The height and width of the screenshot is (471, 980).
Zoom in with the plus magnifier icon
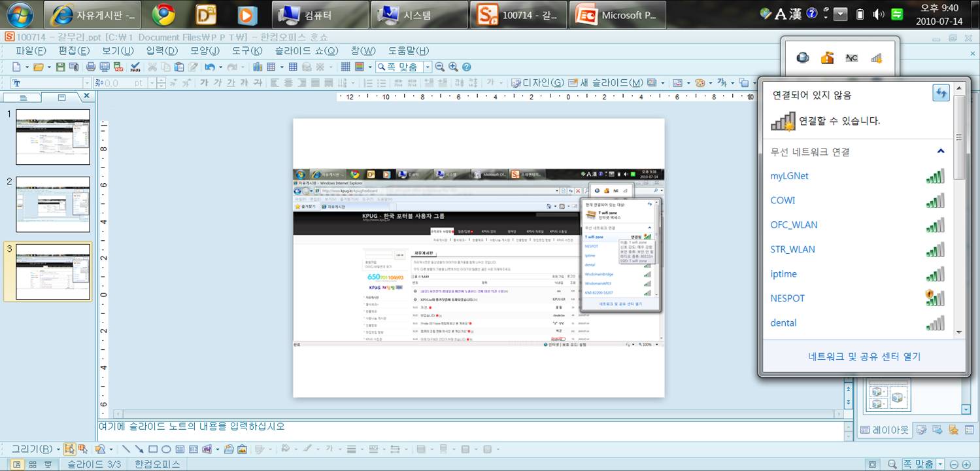(x=453, y=67)
